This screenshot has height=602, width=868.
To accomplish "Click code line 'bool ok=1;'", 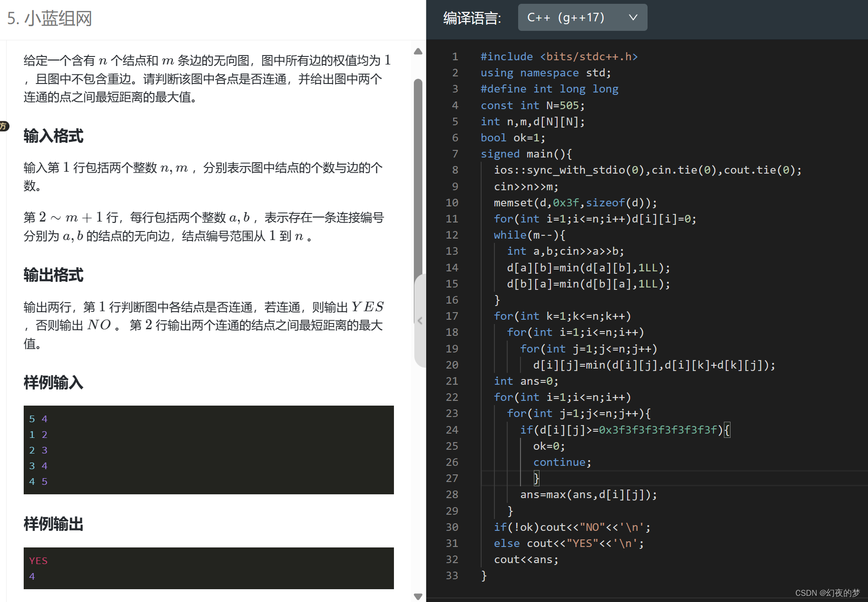I will coord(513,138).
